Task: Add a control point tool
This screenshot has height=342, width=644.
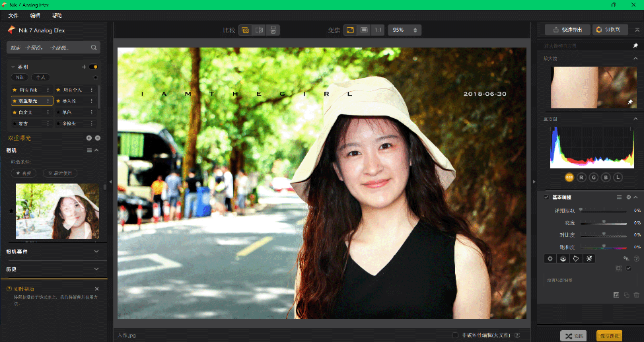Action: click(x=550, y=259)
